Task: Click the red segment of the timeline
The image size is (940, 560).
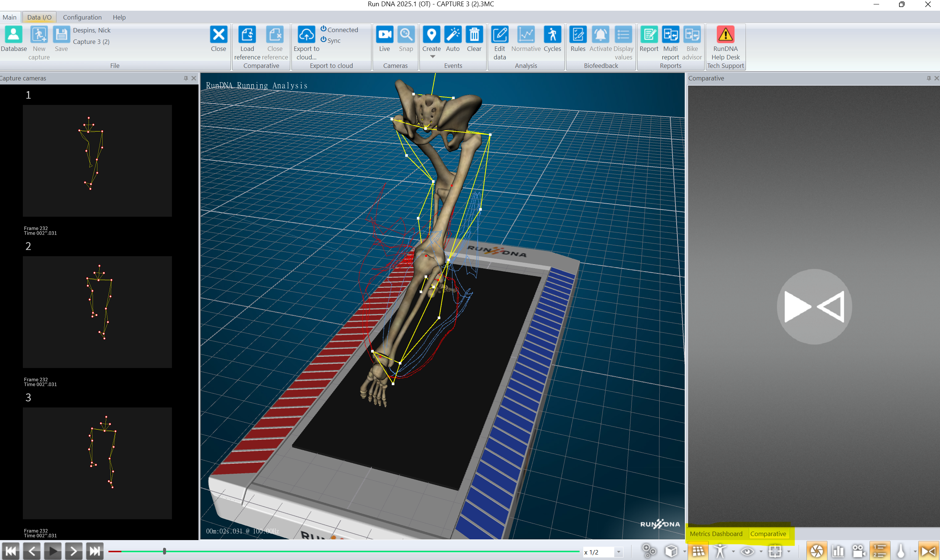Action: tap(115, 552)
